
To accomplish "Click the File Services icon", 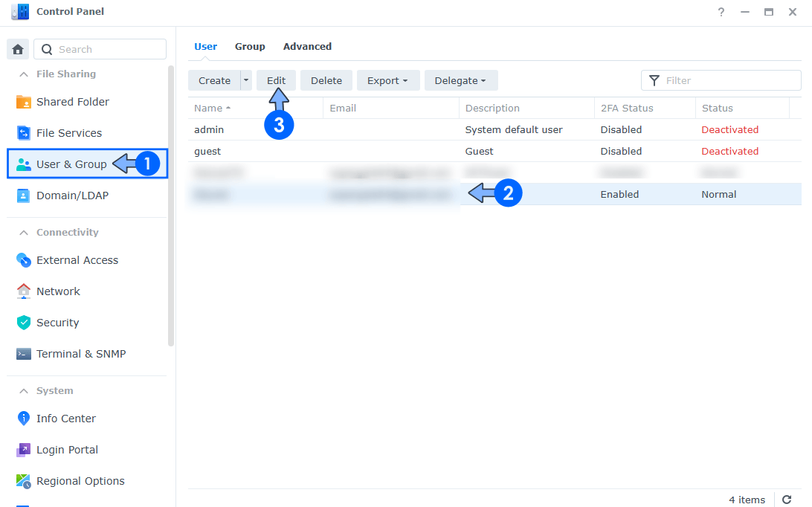I will [23, 133].
